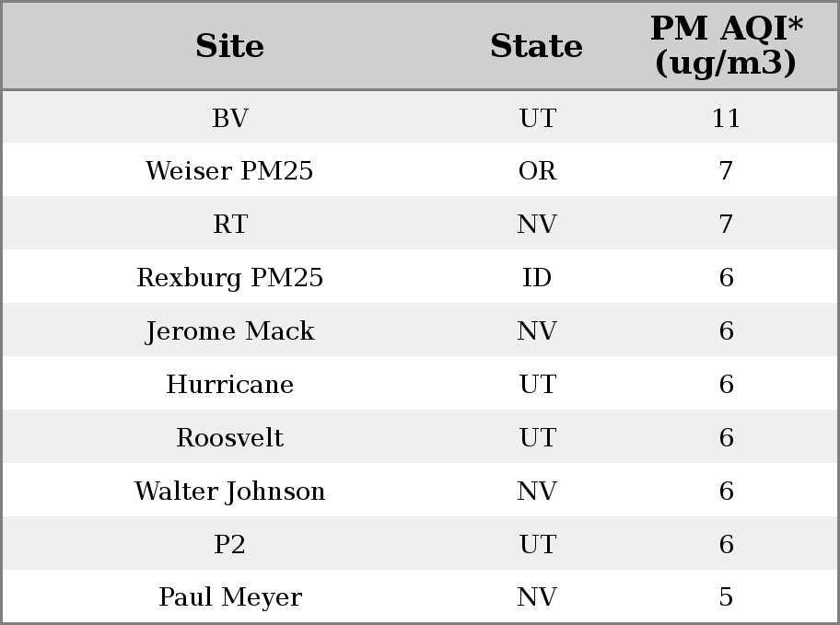Click NV state in Paul Meyer row

(537, 597)
